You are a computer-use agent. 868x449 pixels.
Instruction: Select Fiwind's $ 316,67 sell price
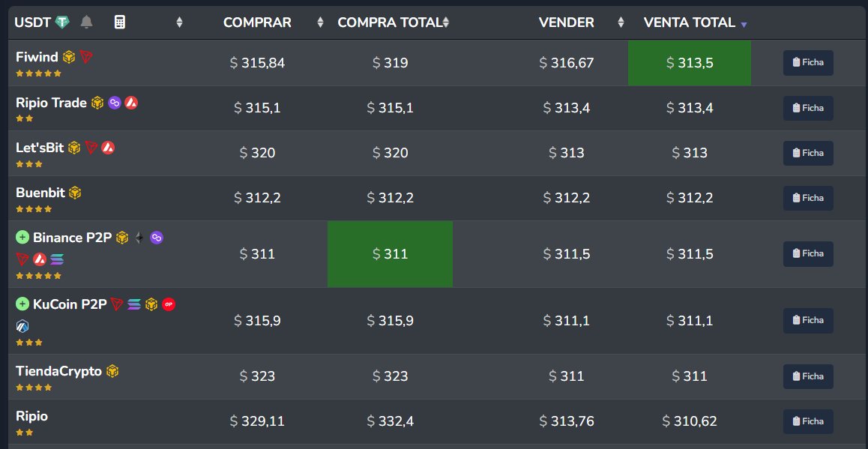coord(567,63)
